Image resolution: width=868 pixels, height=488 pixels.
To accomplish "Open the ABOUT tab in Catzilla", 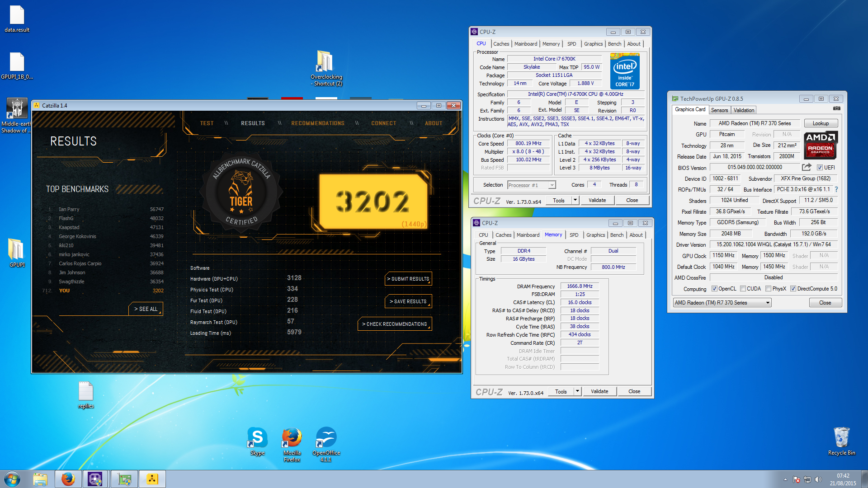I will [x=433, y=123].
